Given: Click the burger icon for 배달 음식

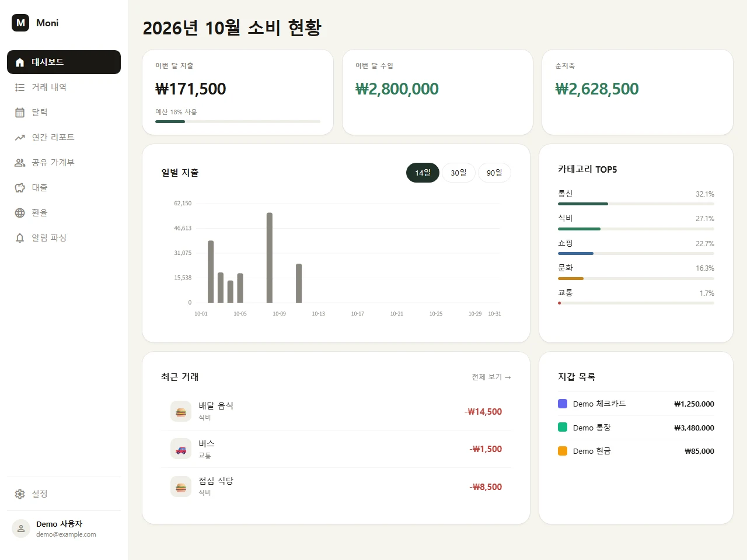Looking at the screenshot, I should pyautogui.click(x=181, y=411).
